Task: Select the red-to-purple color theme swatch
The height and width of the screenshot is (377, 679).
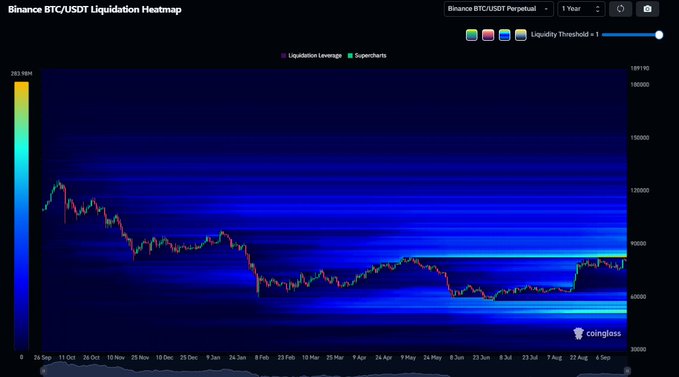Action: pos(488,35)
